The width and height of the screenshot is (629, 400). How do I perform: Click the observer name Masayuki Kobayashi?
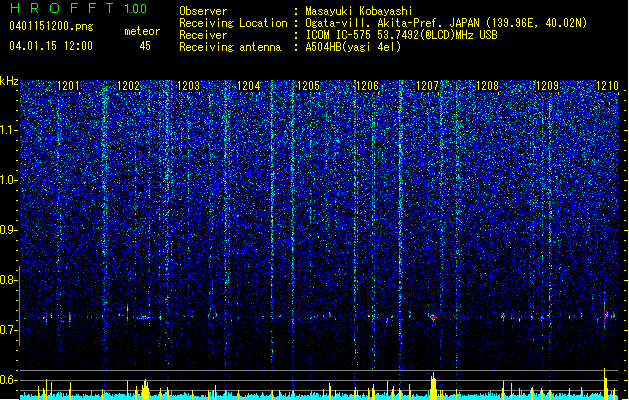pyautogui.click(x=359, y=11)
